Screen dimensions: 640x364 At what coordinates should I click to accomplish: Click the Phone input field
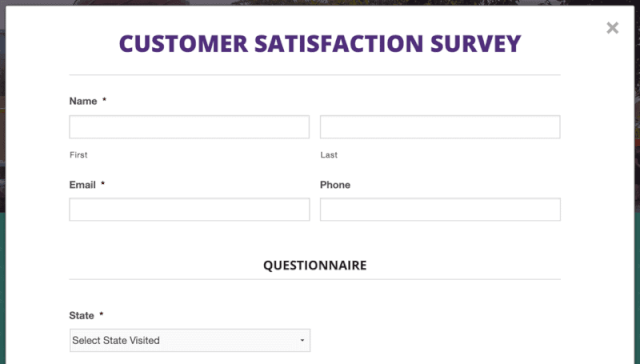(440, 209)
